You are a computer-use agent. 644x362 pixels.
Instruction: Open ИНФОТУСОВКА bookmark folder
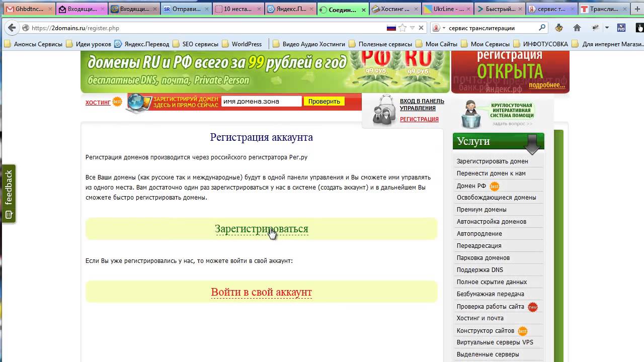540,44
